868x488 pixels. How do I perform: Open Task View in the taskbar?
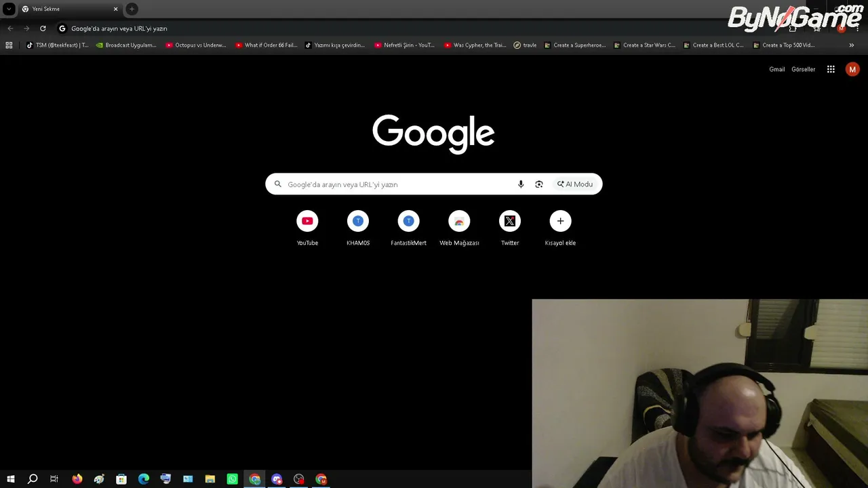(54, 479)
